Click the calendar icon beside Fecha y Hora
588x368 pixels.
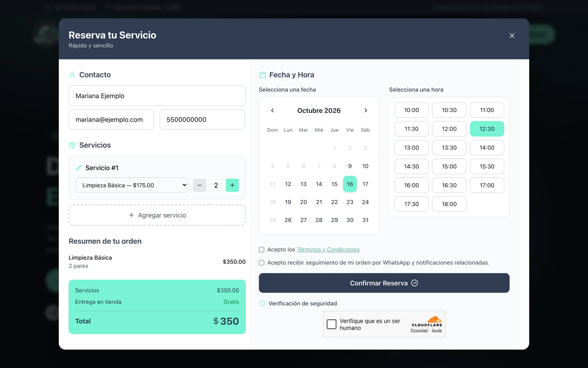(262, 75)
